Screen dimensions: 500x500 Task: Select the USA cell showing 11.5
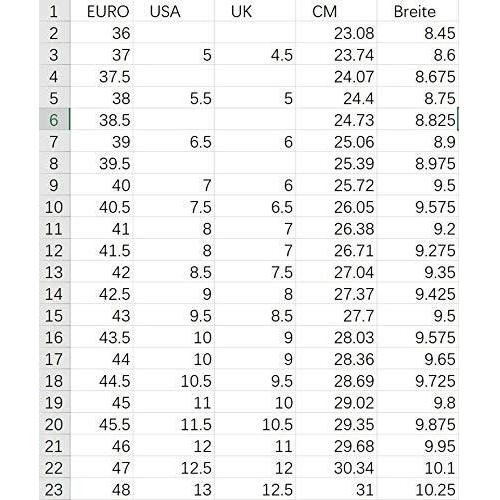point(174,424)
